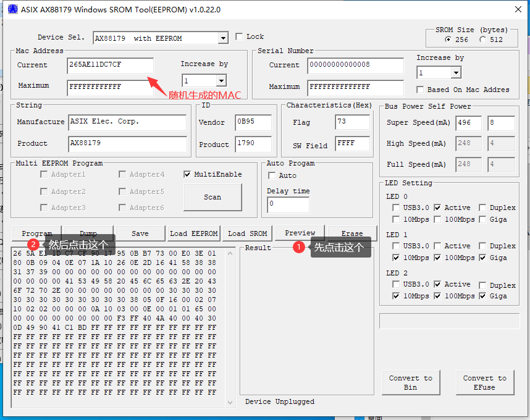Toggle LED 2 Duplex checkbox
Image resolution: width=530 pixels, height=420 pixels.
point(482,285)
